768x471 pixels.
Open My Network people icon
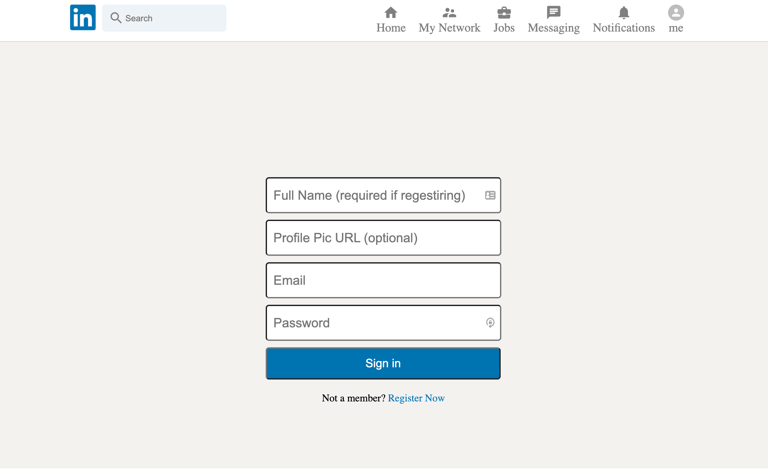[x=449, y=12]
